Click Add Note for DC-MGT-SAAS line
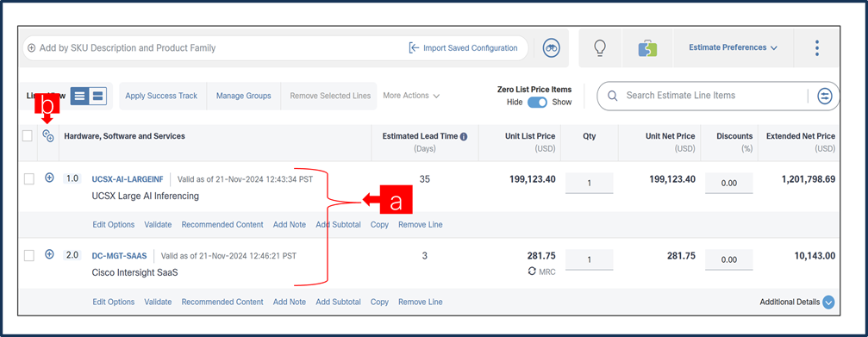The width and height of the screenshot is (868, 337). pyautogui.click(x=290, y=303)
